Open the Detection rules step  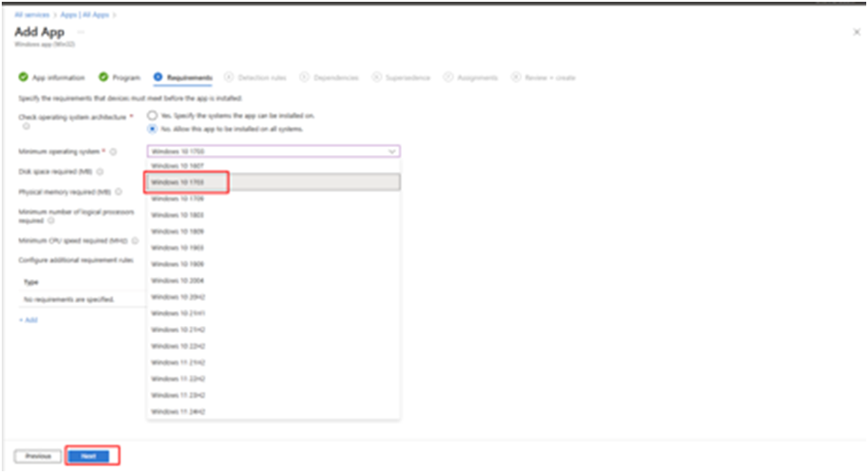click(255, 77)
